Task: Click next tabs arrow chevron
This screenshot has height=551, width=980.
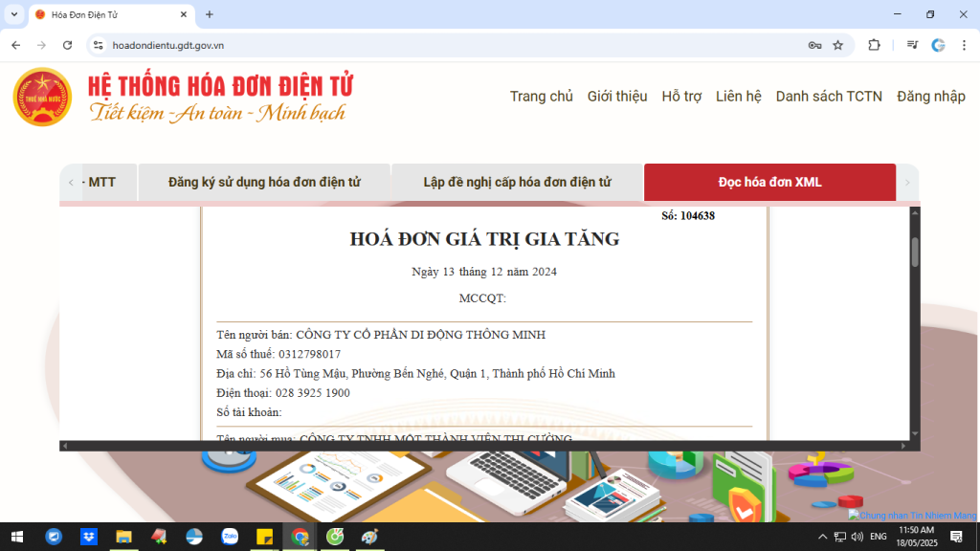Action: [907, 183]
